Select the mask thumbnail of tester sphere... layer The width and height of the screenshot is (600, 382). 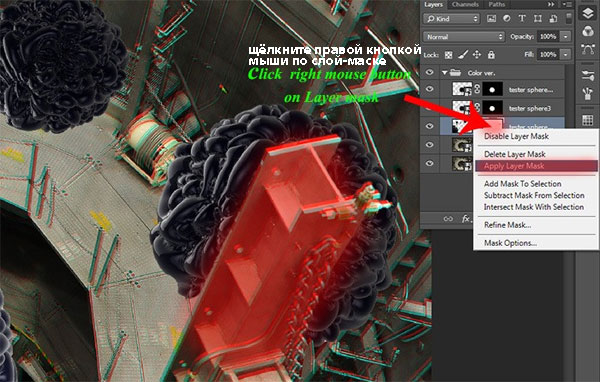492,89
